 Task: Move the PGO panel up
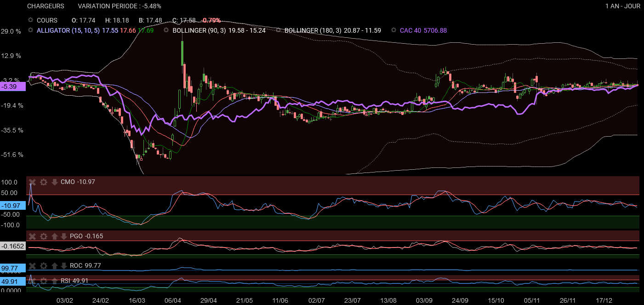(x=55, y=236)
